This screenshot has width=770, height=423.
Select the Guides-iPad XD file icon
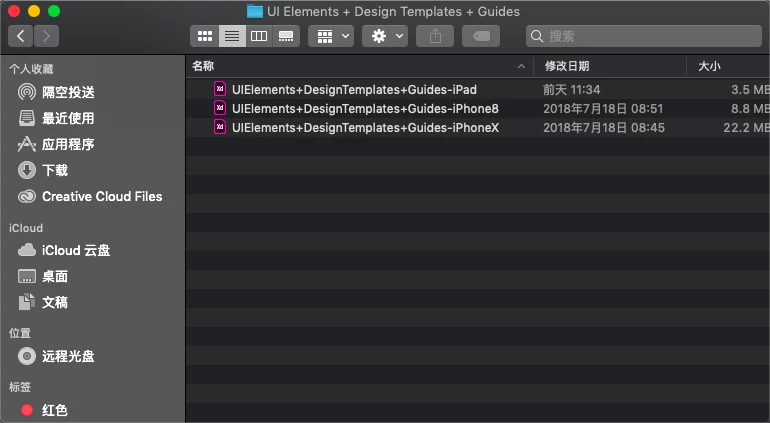(x=220, y=89)
